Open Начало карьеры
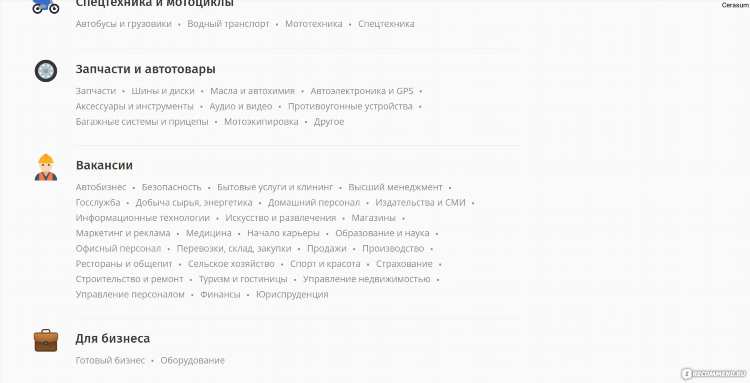 tap(283, 233)
